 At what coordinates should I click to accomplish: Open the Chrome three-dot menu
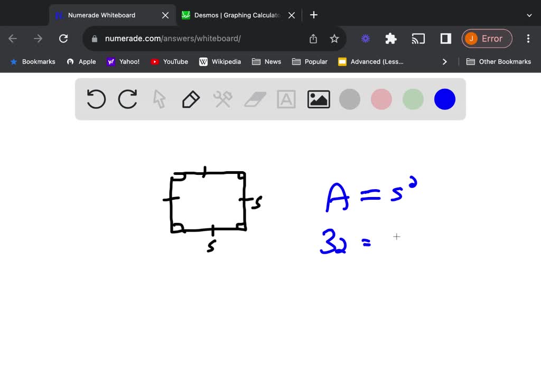point(528,38)
